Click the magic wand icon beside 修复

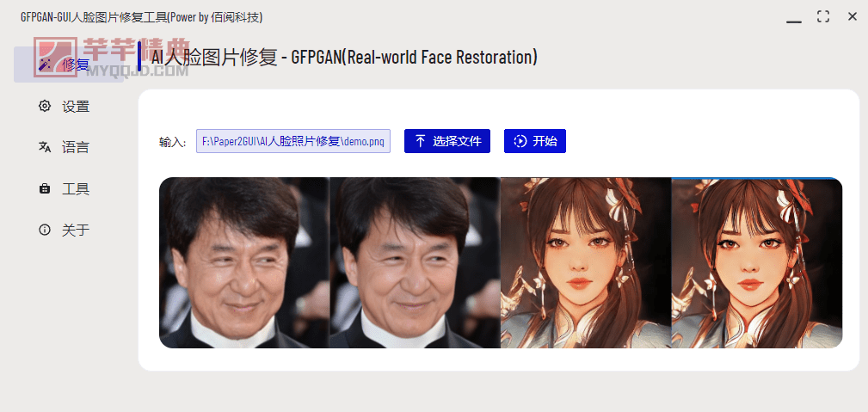(x=45, y=65)
